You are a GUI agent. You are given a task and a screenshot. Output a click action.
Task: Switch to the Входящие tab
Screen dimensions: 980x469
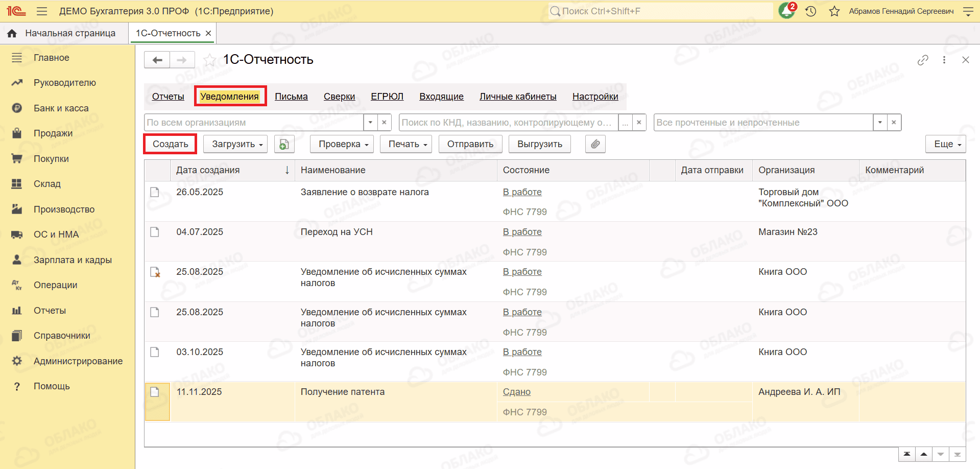pos(441,97)
